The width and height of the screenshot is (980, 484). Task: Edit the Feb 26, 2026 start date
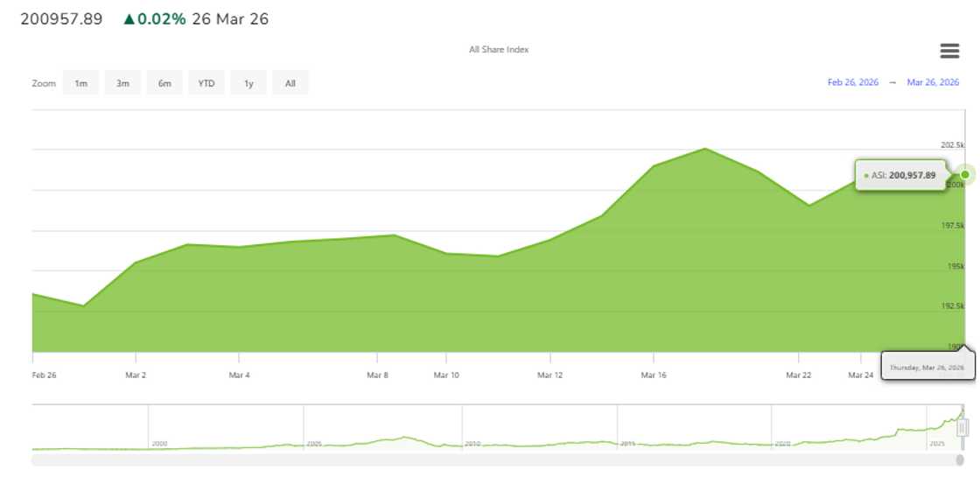(x=852, y=82)
